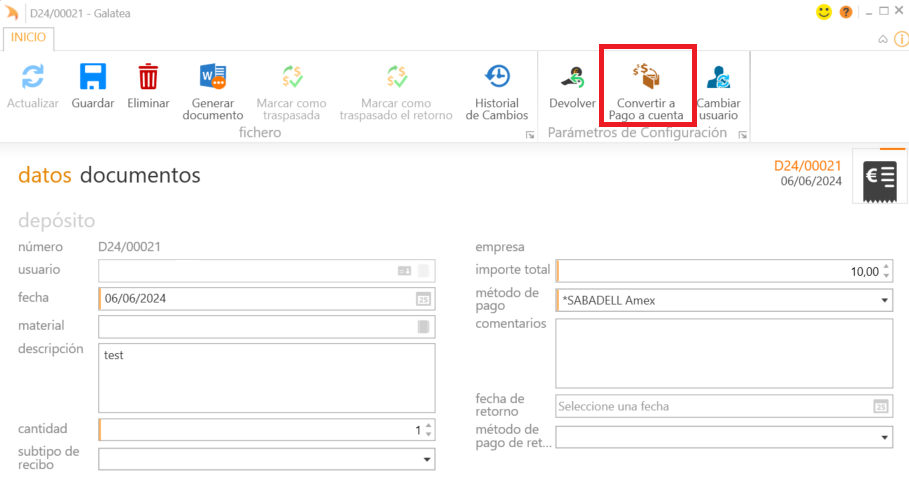The image size is (909, 491).
Task: Open the receipt icon beside document number
Action: [880, 177]
